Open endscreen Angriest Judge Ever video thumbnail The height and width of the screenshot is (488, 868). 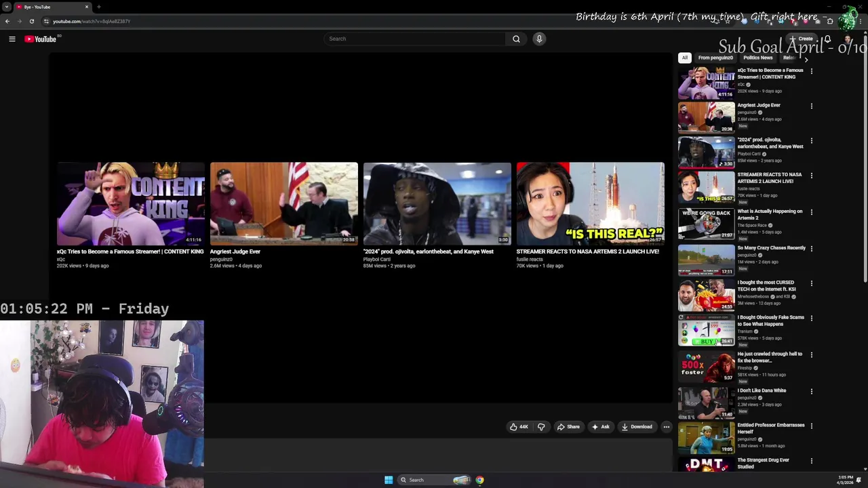tap(284, 203)
